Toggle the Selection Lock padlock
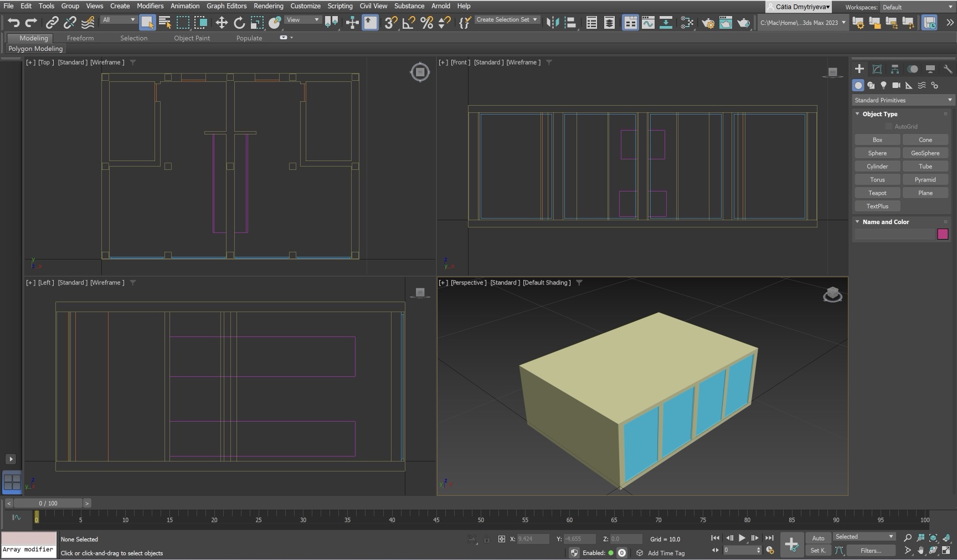 [x=486, y=539]
